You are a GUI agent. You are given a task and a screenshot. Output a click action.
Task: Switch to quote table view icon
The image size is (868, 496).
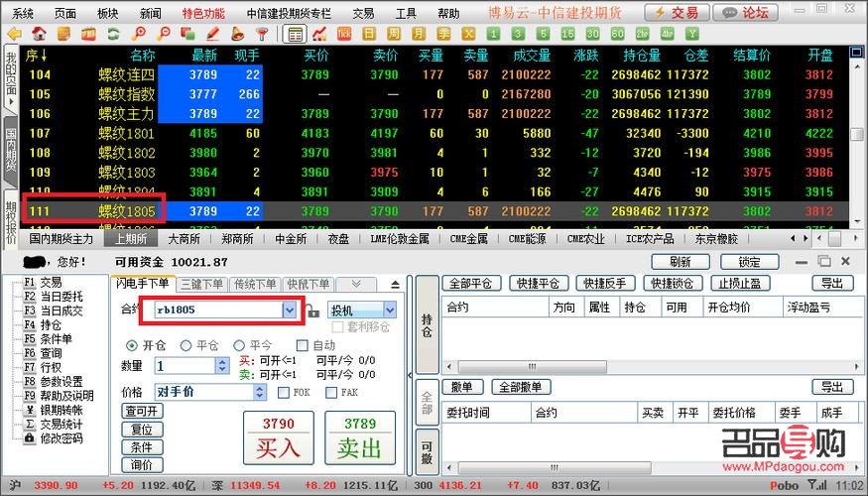295,35
